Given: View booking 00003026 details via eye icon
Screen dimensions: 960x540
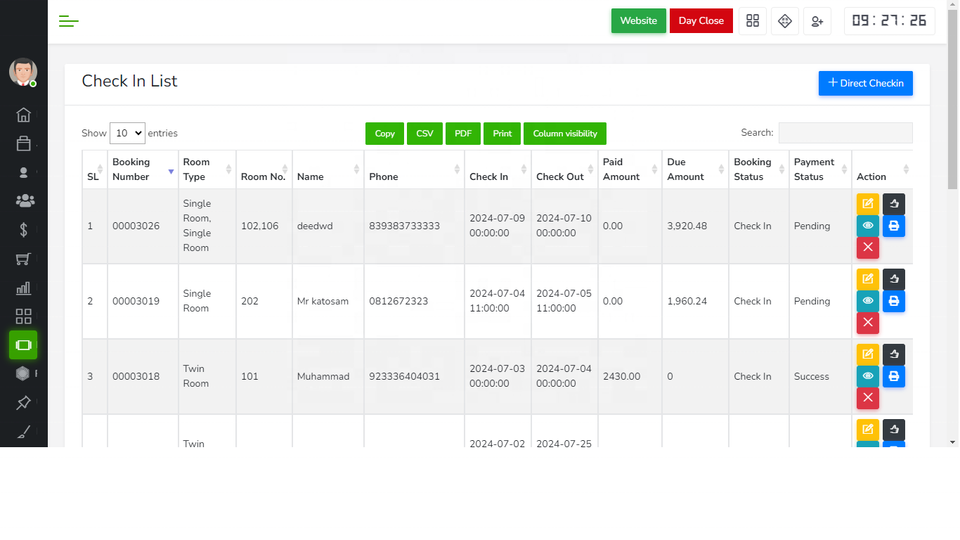Looking at the screenshot, I should coord(867,226).
